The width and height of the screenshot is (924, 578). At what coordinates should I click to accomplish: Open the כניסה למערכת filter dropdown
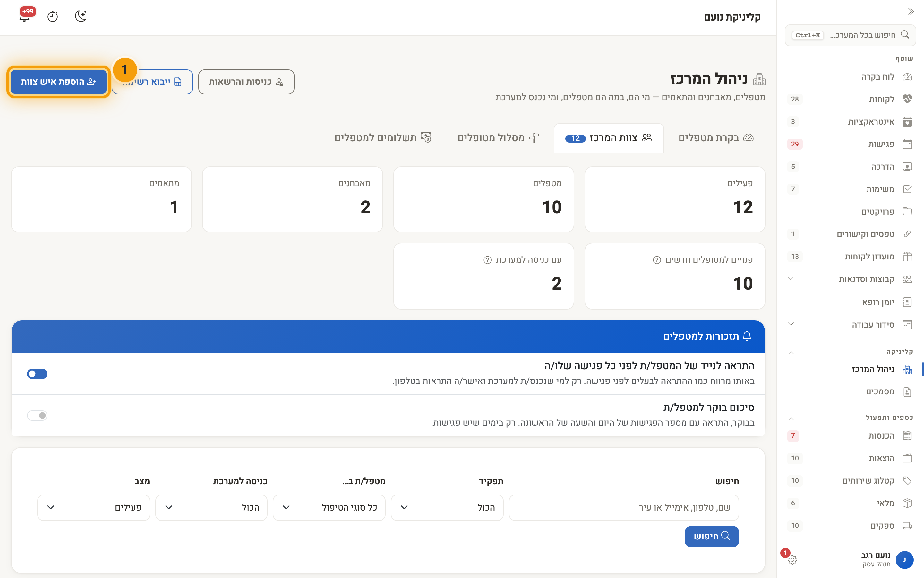coord(211,507)
